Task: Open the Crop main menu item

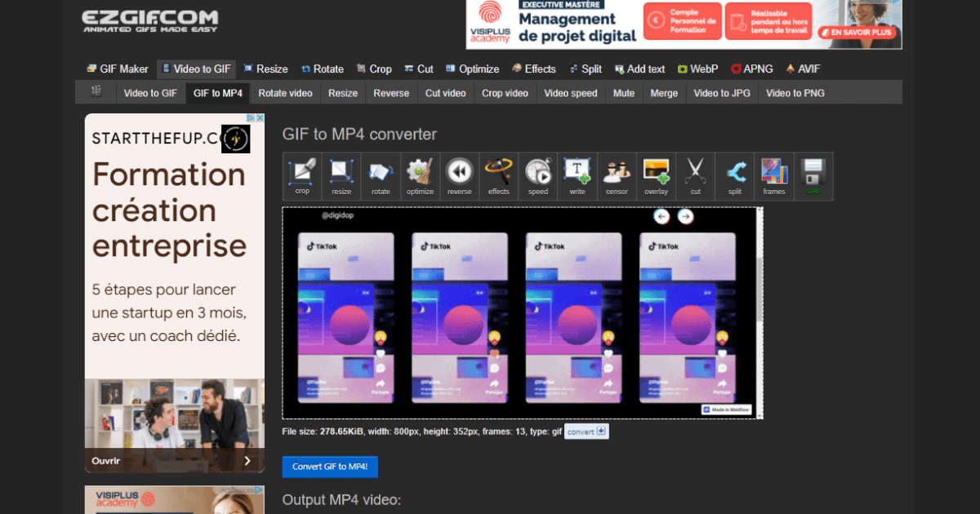Action: pos(373,69)
